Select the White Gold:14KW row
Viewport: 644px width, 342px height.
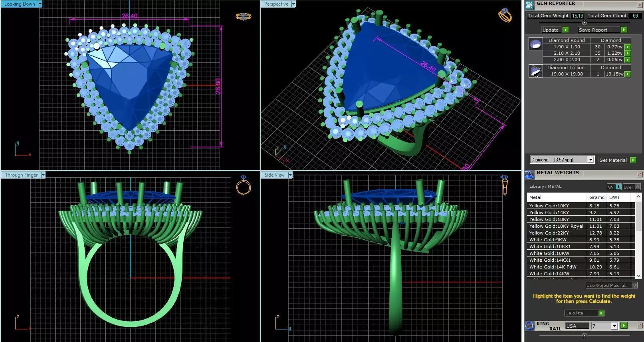(581, 274)
